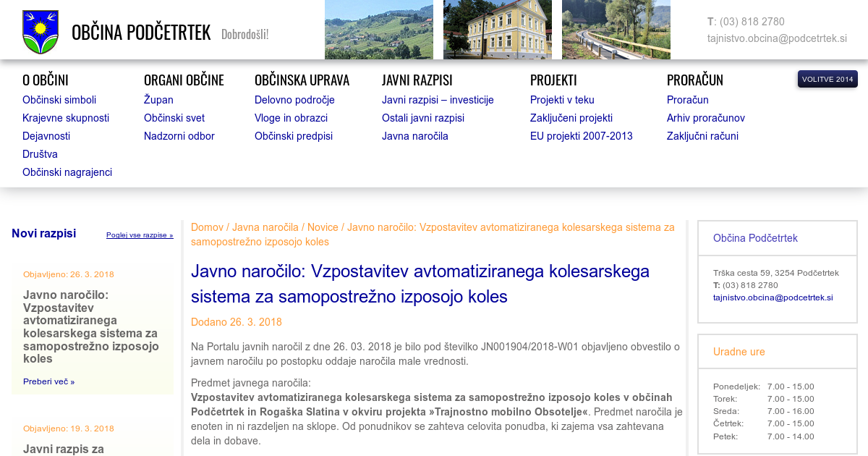Click Preberi več under first notice
Screen dimensions: 868x456
(48, 381)
